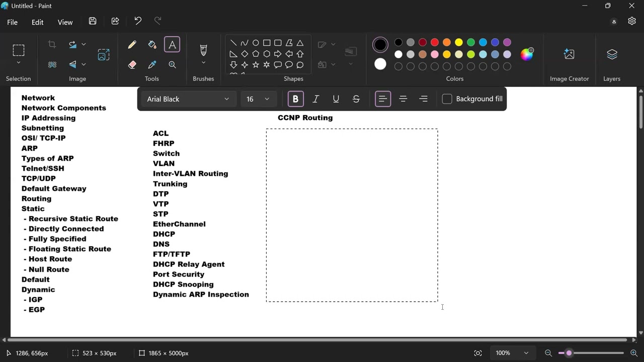The image size is (644, 362).
Task: Select the Triangle shape
Action: (x=300, y=43)
